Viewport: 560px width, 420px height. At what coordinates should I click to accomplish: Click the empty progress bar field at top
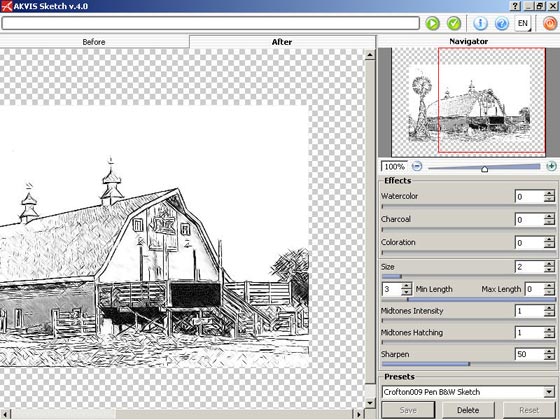coord(210,24)
